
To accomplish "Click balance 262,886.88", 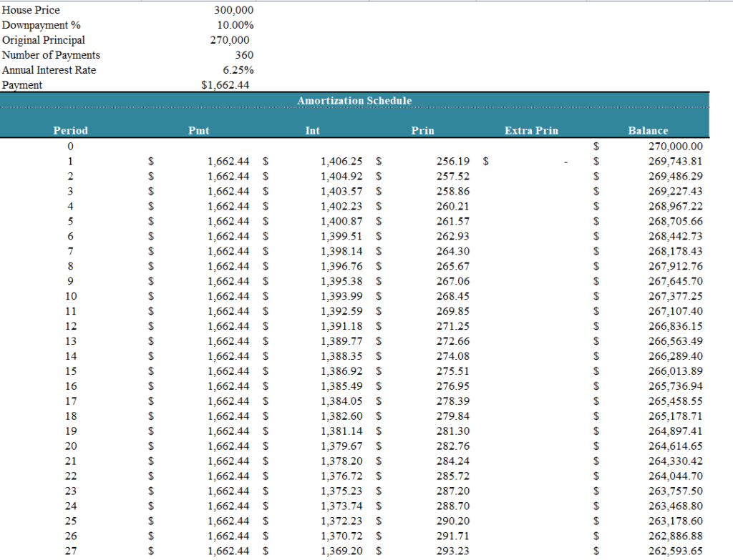I will click(676, 536).
